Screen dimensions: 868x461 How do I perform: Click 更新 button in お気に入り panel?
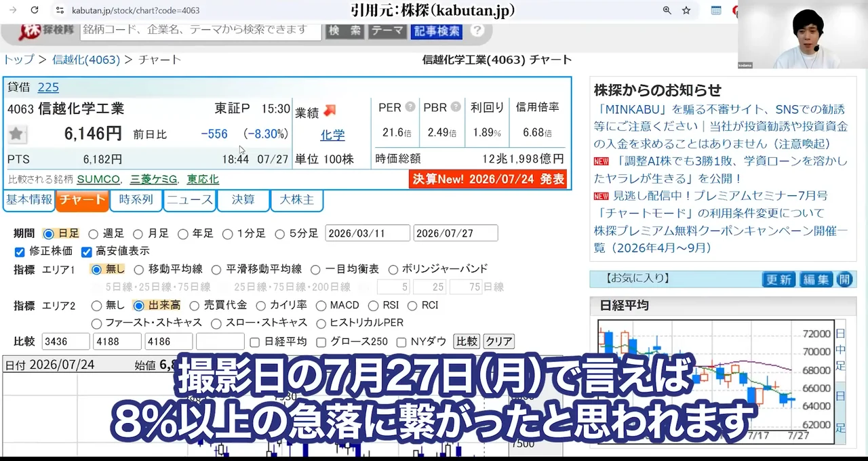click(778, 279)
